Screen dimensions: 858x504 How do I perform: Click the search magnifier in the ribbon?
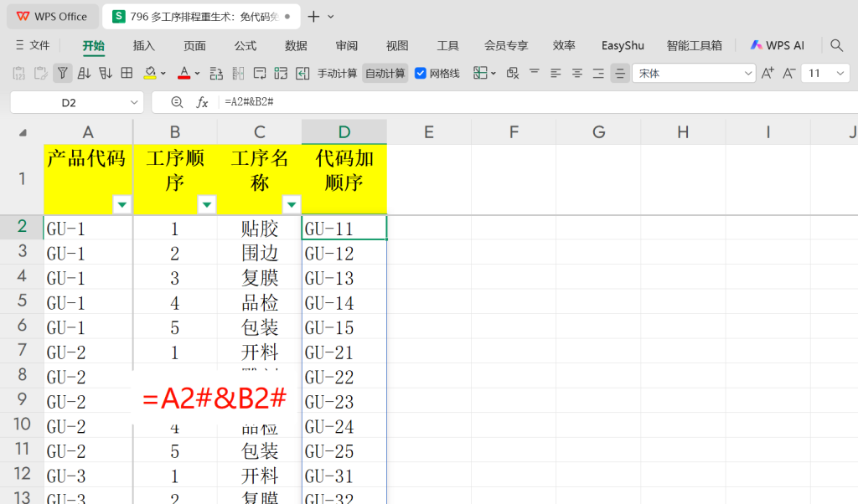coord(837,45)
